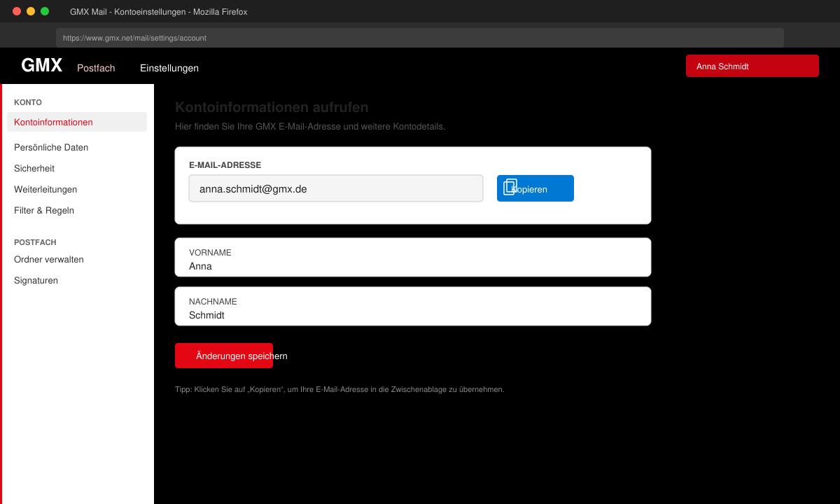The height and width of the screenshot is (504, 840).
Task: Click the email address field anna.schmidt@gmx.de
Action: [x=336, y=188]
